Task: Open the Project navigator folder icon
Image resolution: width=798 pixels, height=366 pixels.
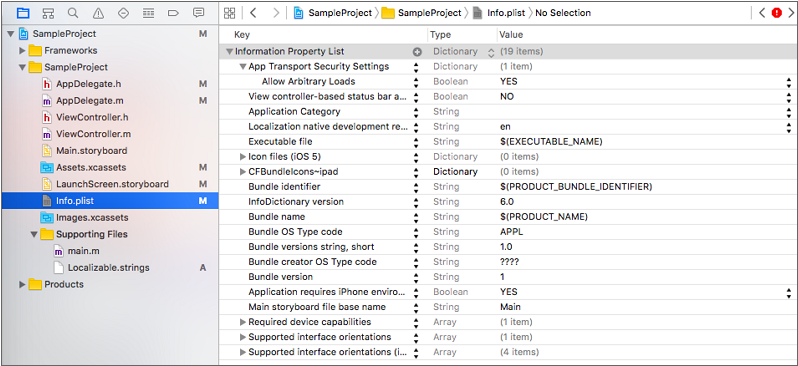Action: click(x=23, y=13)
